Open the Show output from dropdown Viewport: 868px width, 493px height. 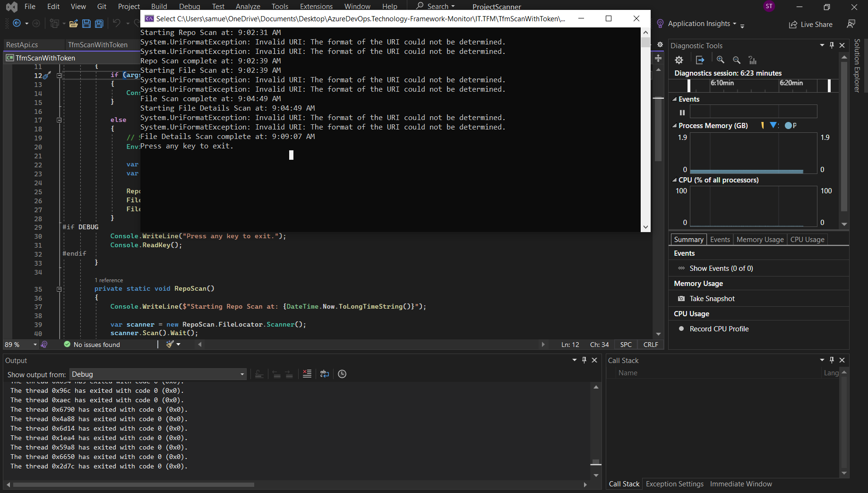[242, 374]
